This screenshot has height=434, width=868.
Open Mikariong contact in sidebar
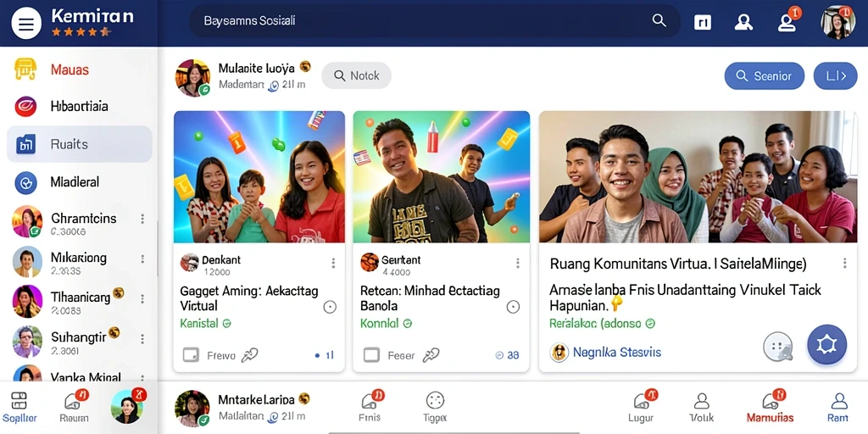79,263
